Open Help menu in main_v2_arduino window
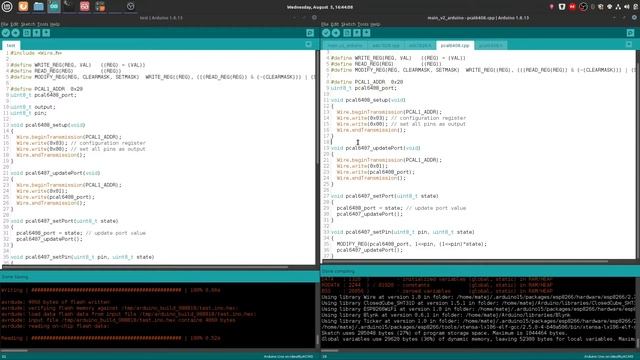The width and height of the screenshot is (640, 360). 375,24
